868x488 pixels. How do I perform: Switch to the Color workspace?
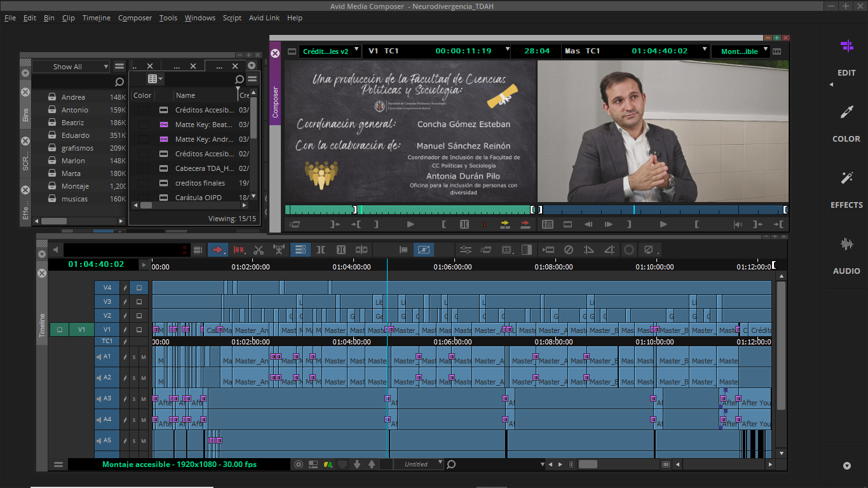[846, 124]
